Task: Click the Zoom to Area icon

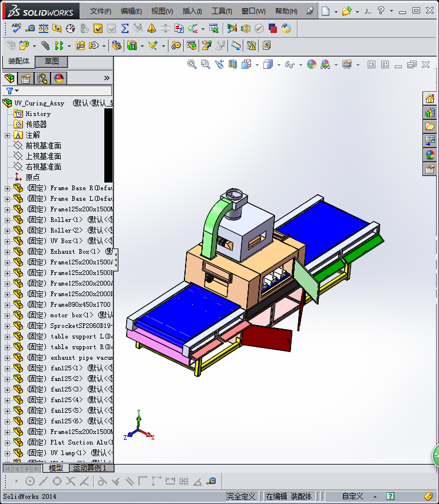Action: coord(206,64)
